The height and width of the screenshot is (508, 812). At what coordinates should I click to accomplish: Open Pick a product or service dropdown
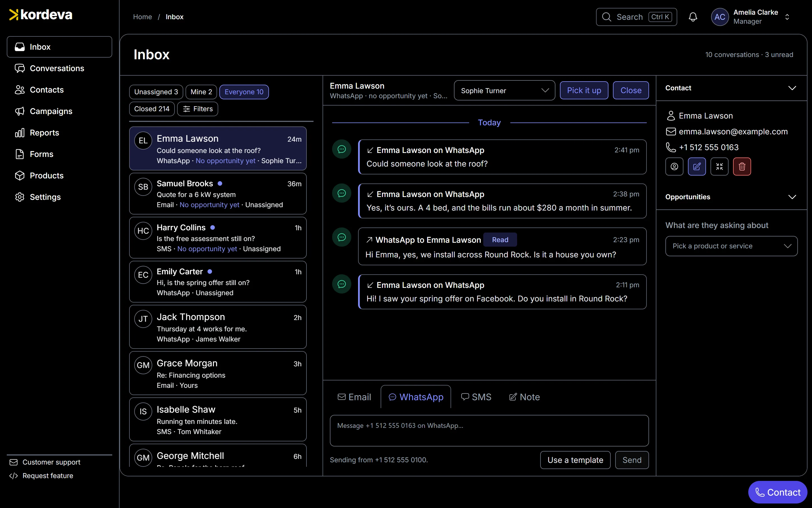(731, 246)
